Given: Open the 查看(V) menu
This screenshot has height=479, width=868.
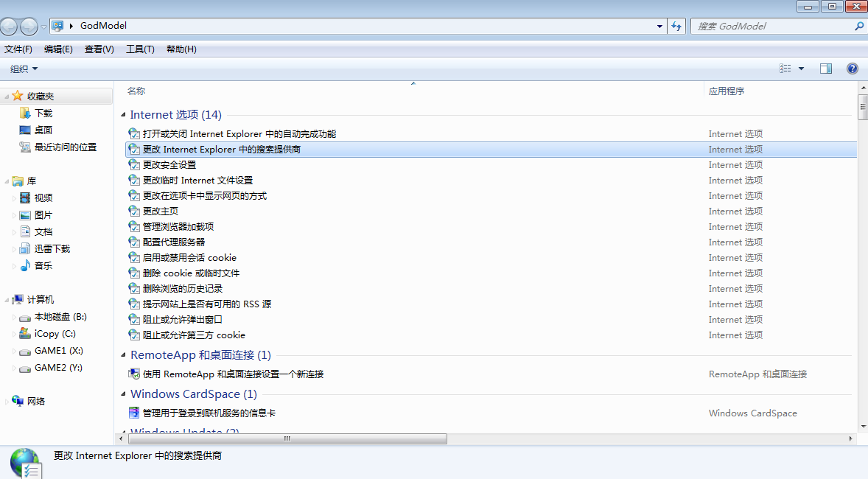Looking at the screenshot, I should tap(98, 49).
